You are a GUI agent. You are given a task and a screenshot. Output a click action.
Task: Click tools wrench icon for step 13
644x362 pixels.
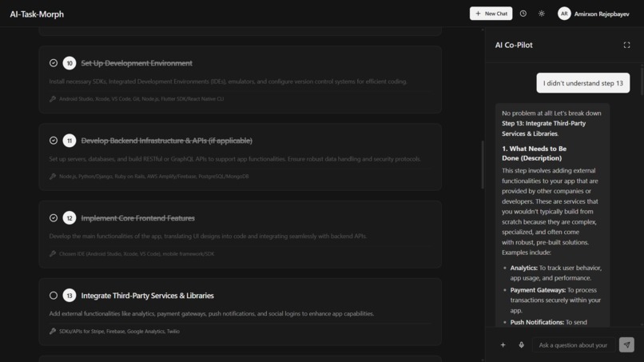click(53, 331)
